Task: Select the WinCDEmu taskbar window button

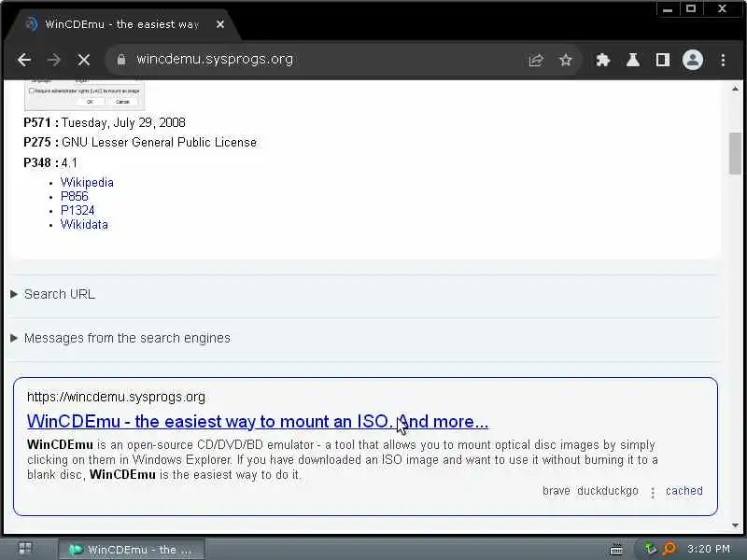Action: click(132, 550)
